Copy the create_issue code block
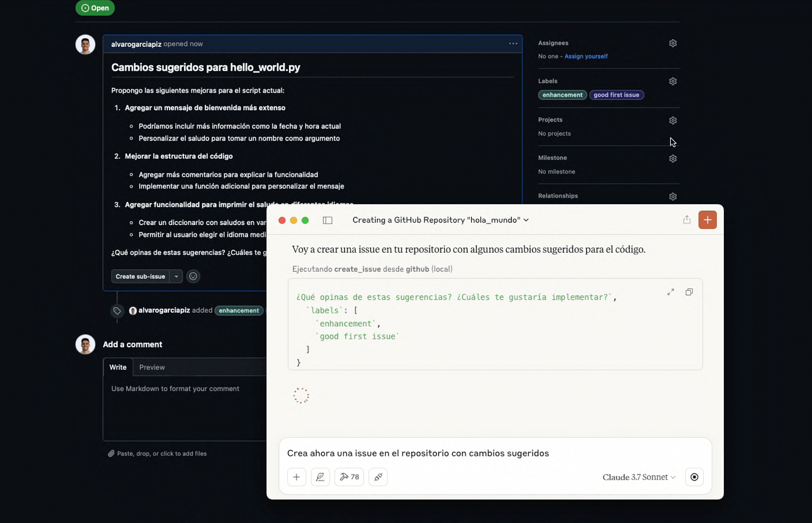The image size is (812, 523). point(689,292)
